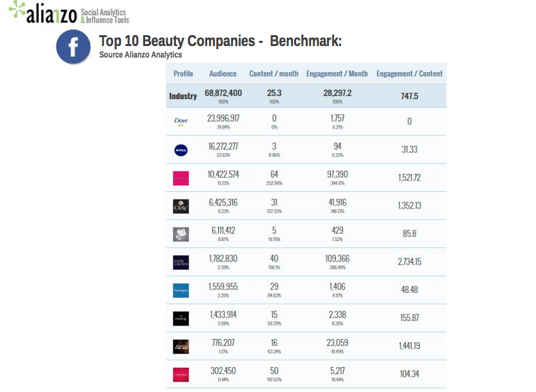
Task: Click Estée Lauder engagement 109,366
Action: click(x=337, y=258)
